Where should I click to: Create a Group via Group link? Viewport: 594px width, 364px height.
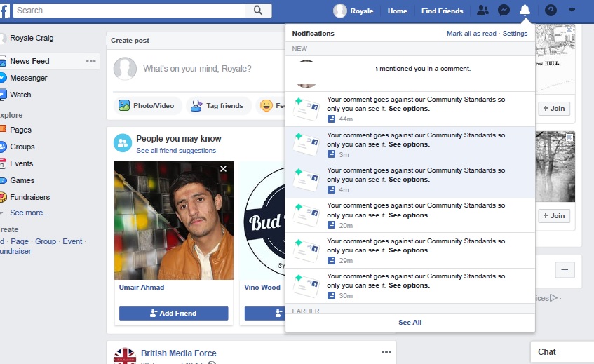click(x=46, y=241)
